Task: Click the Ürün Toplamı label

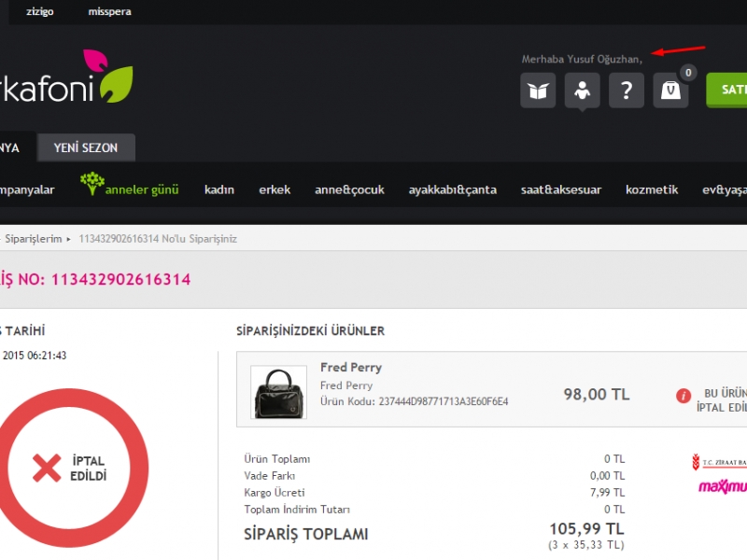Action: point(276,459)
